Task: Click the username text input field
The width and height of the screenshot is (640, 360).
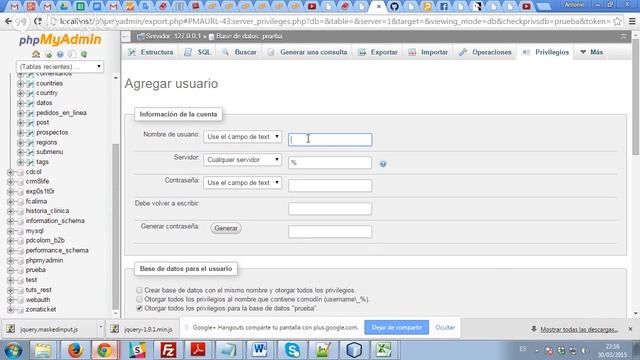Action: point(330,140)
